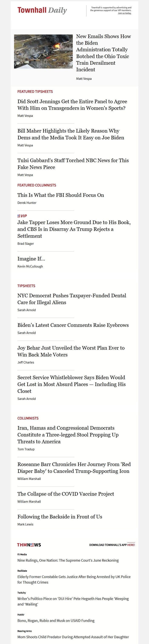The height and width of the screenshot is (644, 149).
Task: Open the Roseanne Barr column
Action: [x=74, y=468]
